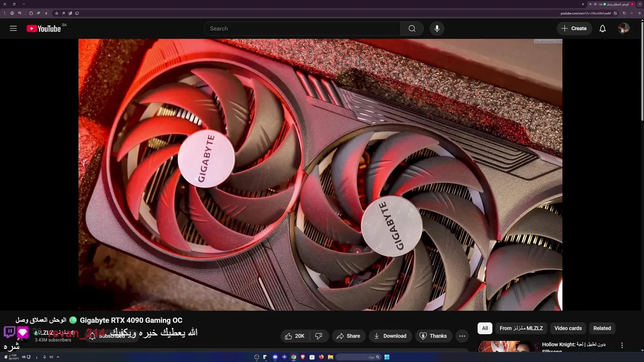Select the Video cards filter chip
Screen dimensions: 644x362
click(x=568, y=328)
